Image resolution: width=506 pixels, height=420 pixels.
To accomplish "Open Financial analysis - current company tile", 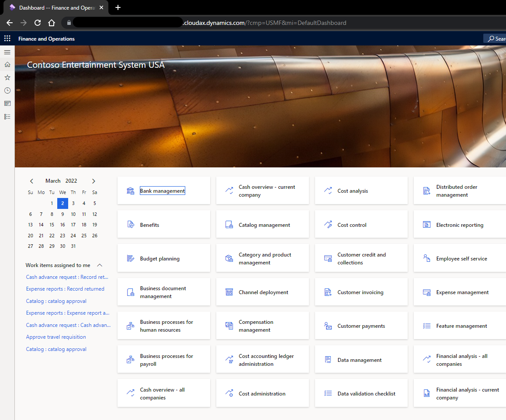I will click(x=460, y=393).
